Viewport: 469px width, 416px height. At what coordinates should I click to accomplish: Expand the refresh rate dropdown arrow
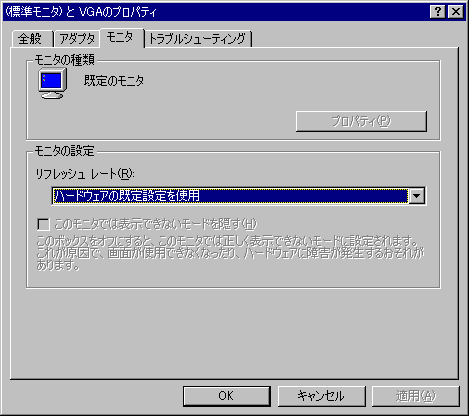(417, 196)
